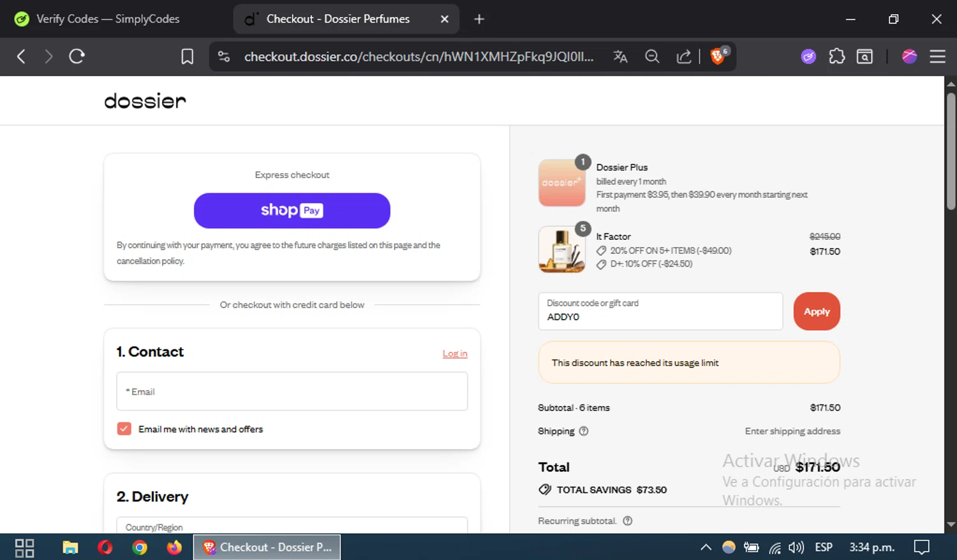
Task: Bookmark this page with the bookmark icon
Action: (187, 57)
